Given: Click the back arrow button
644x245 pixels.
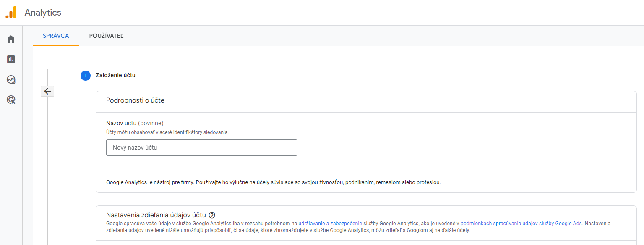Looking at the screenshot, I should coord(47,91).
